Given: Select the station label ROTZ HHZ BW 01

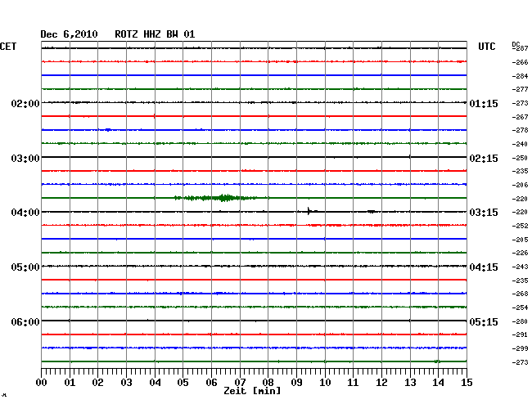Looking at the screenshot, I should click(155, 34).
